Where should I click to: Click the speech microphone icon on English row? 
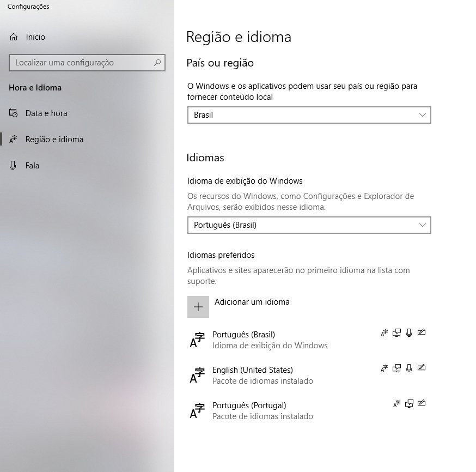pyautogui.click(x=409, y=368)
